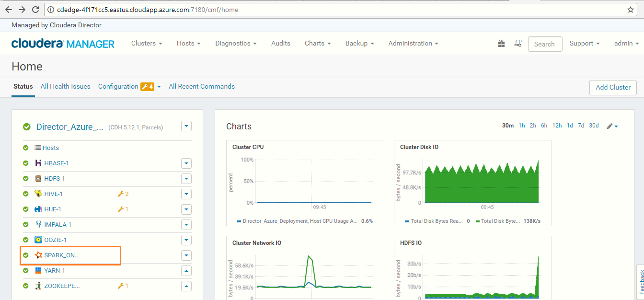This screenshot has height=300, width=644.
Task: Click the Spark star icon
Action: click(38, 255)
